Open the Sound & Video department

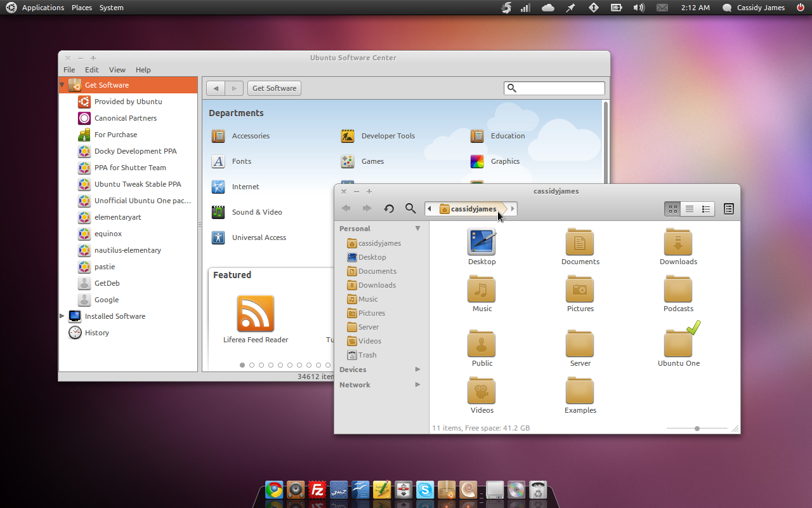pyautogui.click(x=247, y=212)
